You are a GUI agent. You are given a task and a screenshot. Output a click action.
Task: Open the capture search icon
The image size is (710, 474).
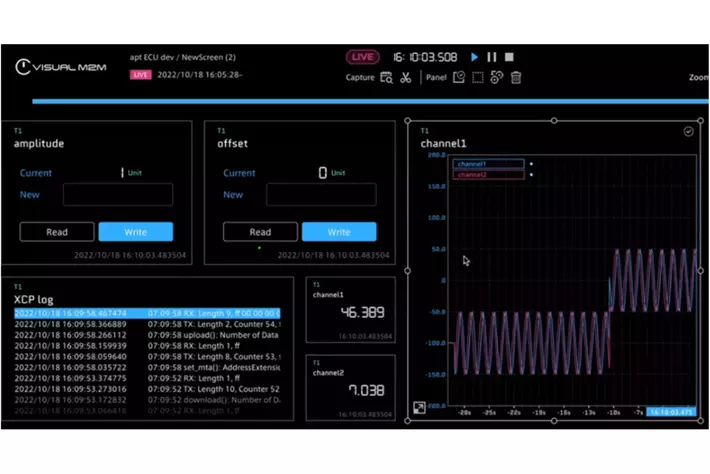(387, 78)
